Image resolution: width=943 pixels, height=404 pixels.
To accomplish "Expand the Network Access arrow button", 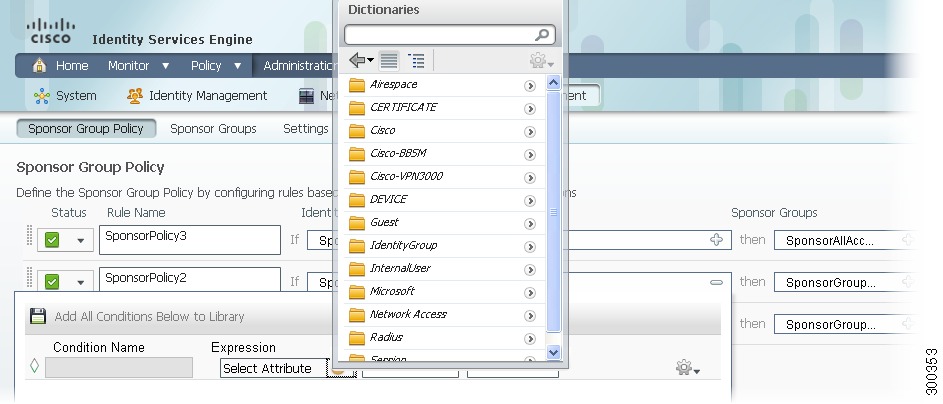I will [x=530, y=316].
